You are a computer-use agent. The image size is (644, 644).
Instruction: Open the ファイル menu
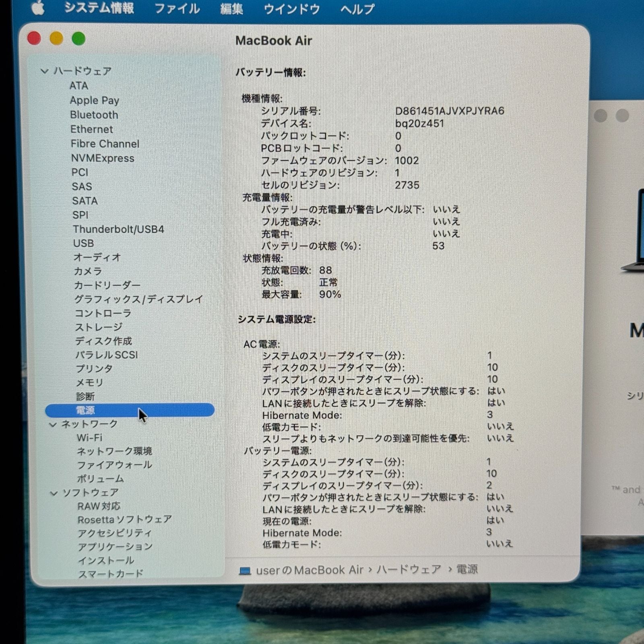coord(177,8)
